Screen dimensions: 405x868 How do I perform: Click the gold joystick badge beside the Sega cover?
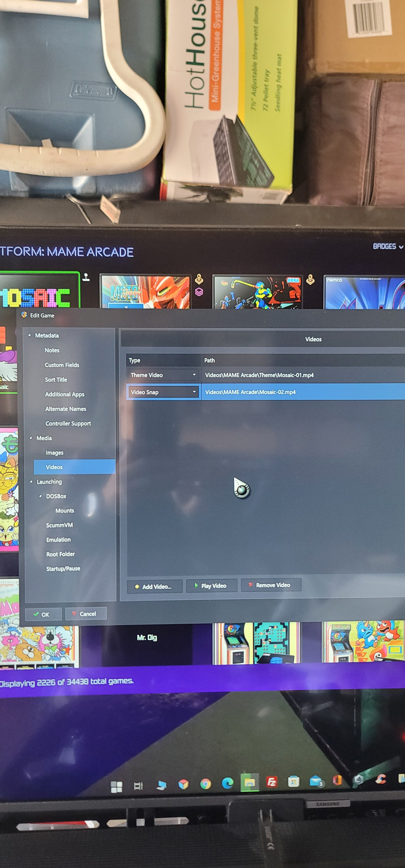[310, 279]
